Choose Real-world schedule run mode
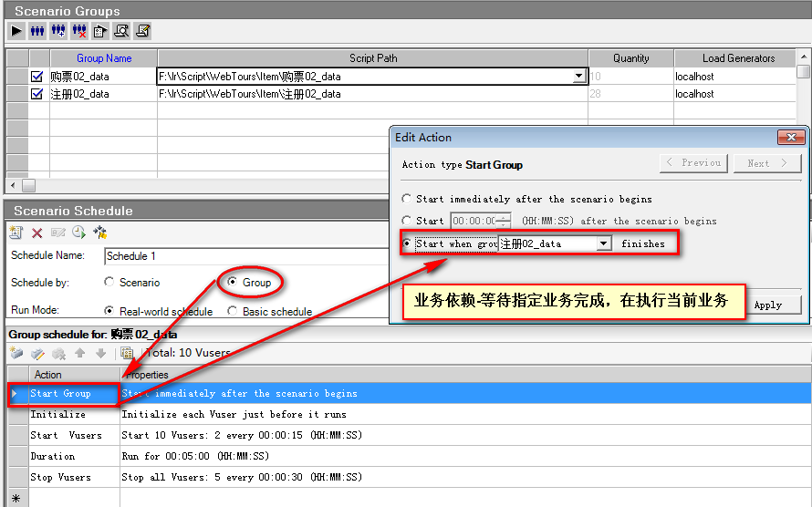 [109, 311]
